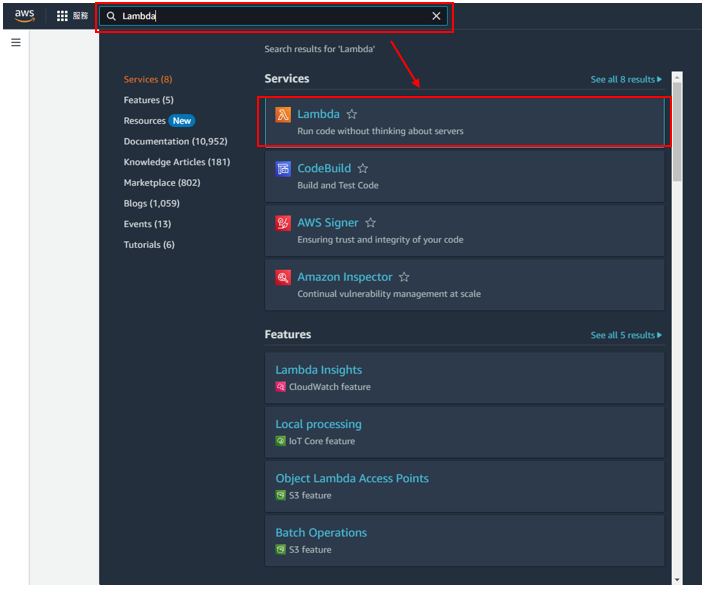
Task: Click the S3 icon under Object Lambda Access Points
Action: [x=280, y=496]
